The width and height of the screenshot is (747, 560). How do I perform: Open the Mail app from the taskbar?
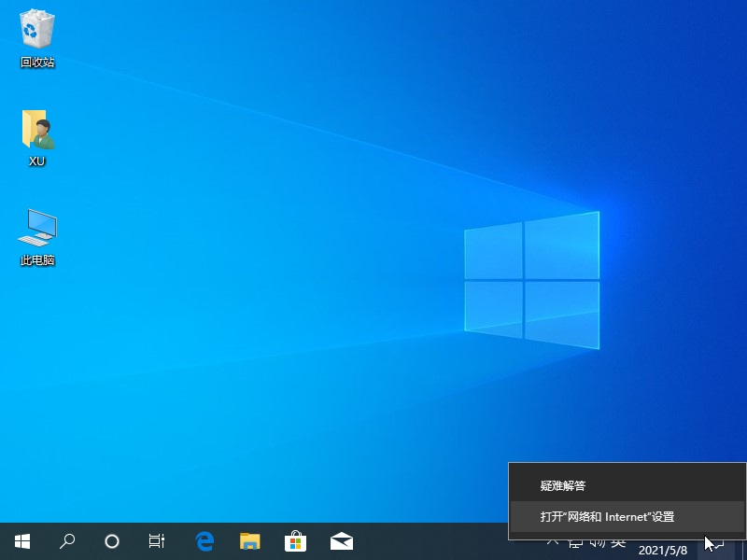(x=341, y=540)
